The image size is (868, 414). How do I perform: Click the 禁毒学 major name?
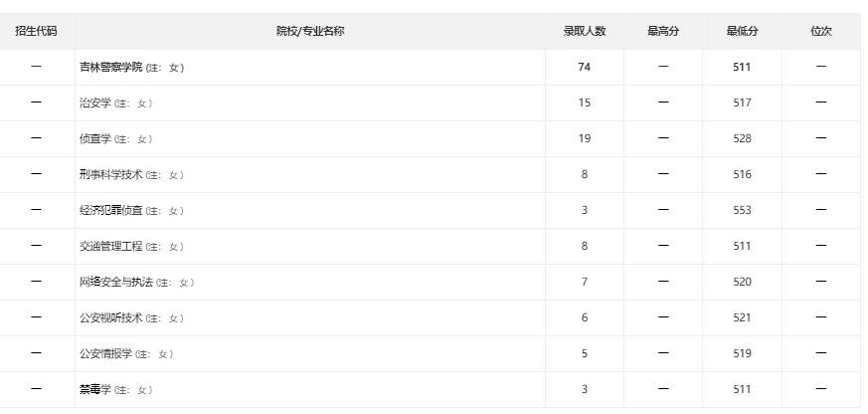[95, 389]
